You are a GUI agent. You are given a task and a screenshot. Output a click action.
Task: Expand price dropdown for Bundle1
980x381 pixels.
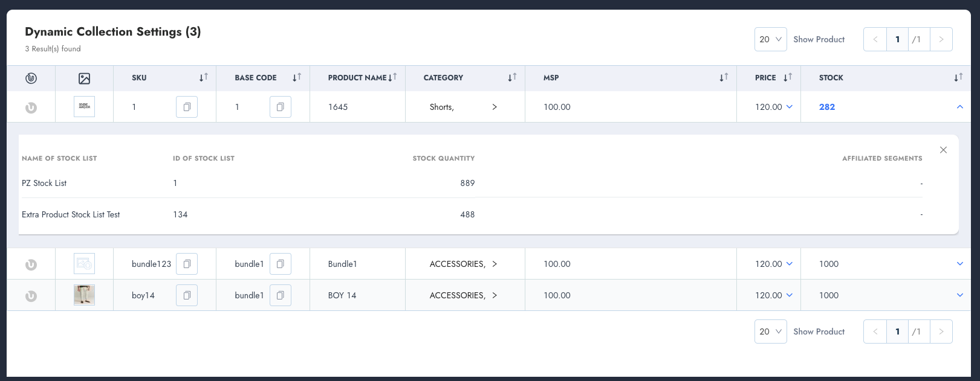coord(789,264)
